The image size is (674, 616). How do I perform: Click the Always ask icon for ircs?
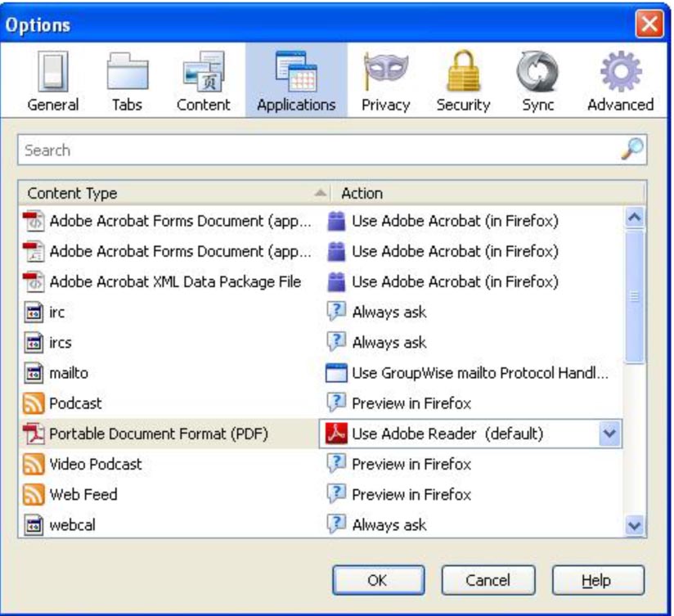click(336, 343)
